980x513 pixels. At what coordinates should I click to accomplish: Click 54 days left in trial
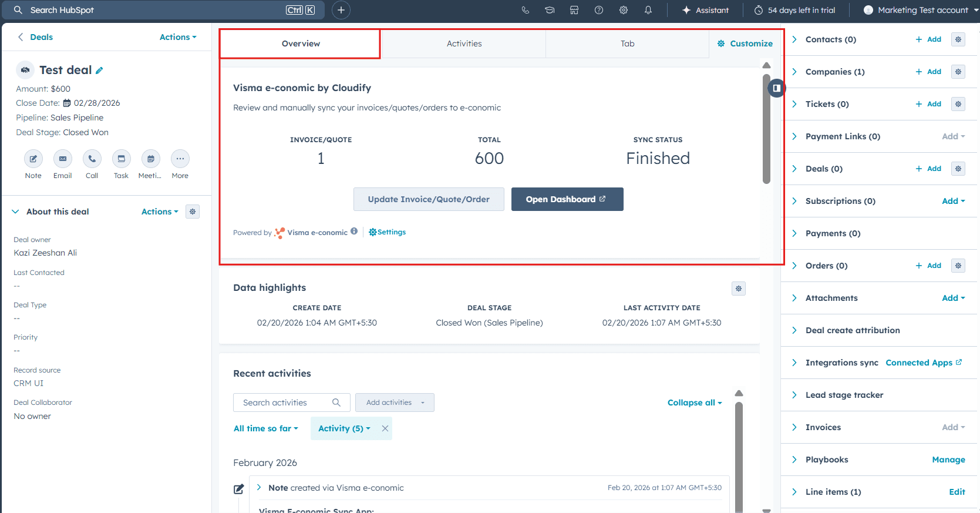tap(794, 10)
